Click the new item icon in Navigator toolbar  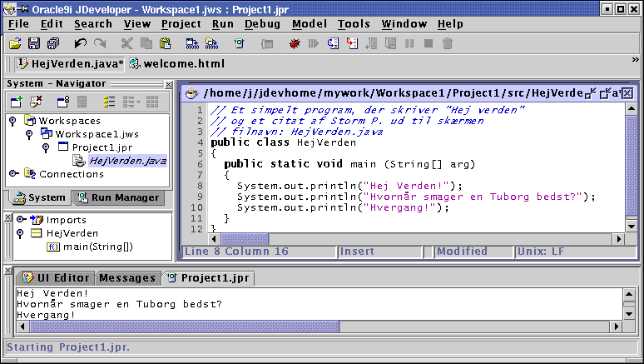[16, 102]
